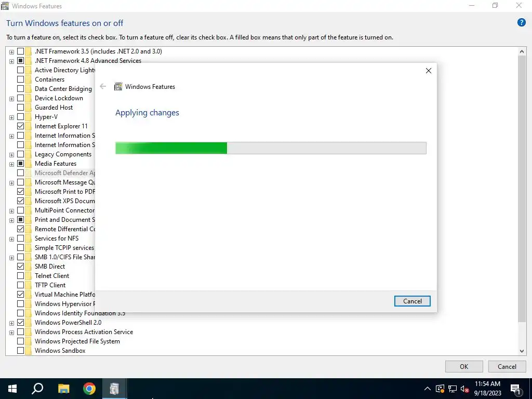532x399 pixels.
Task: Click the folder icon beside Guarded Host
Action: tap(28, 108)
